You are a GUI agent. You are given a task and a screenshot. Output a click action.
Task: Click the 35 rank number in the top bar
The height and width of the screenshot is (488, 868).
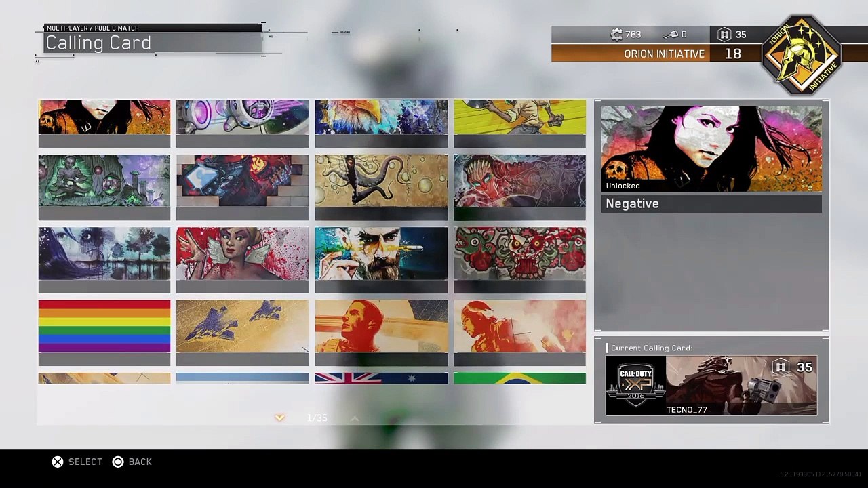[x=741, y=35]
